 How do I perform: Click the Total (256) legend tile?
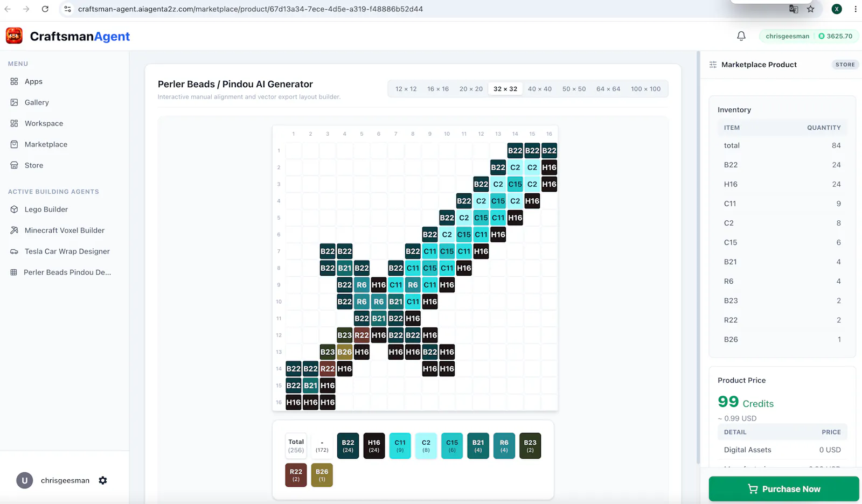(296, 446)
